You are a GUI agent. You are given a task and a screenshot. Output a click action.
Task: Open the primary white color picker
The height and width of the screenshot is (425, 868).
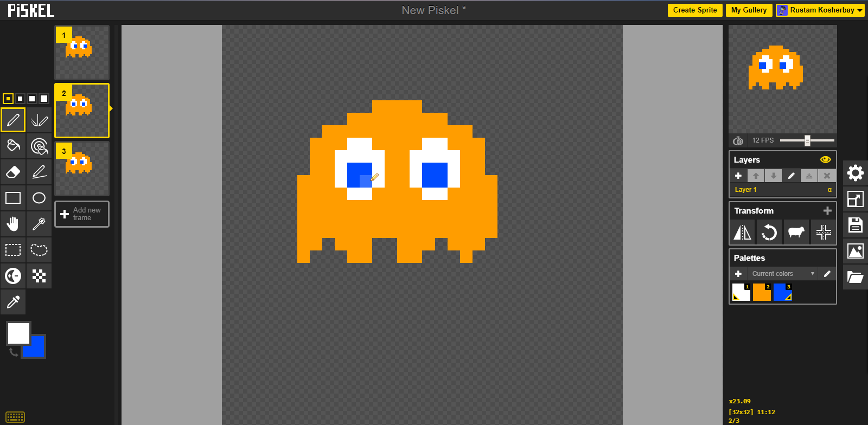(18, 333)
